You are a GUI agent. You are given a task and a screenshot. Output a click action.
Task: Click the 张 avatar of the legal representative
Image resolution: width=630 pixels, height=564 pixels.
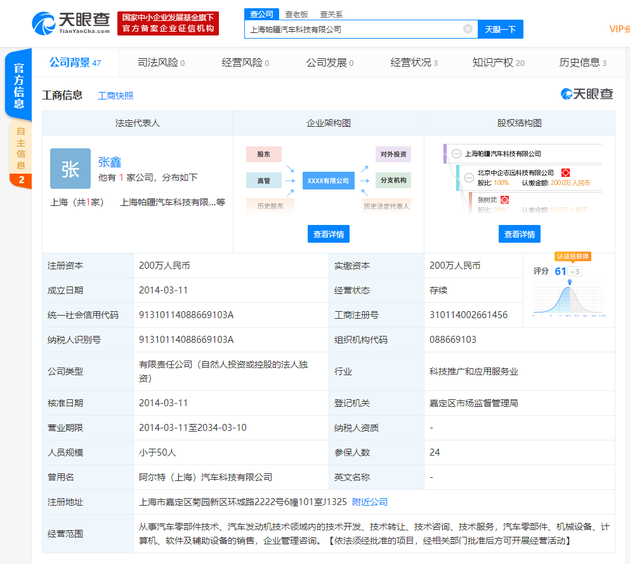pyautogui.click(x=70, y=169)
